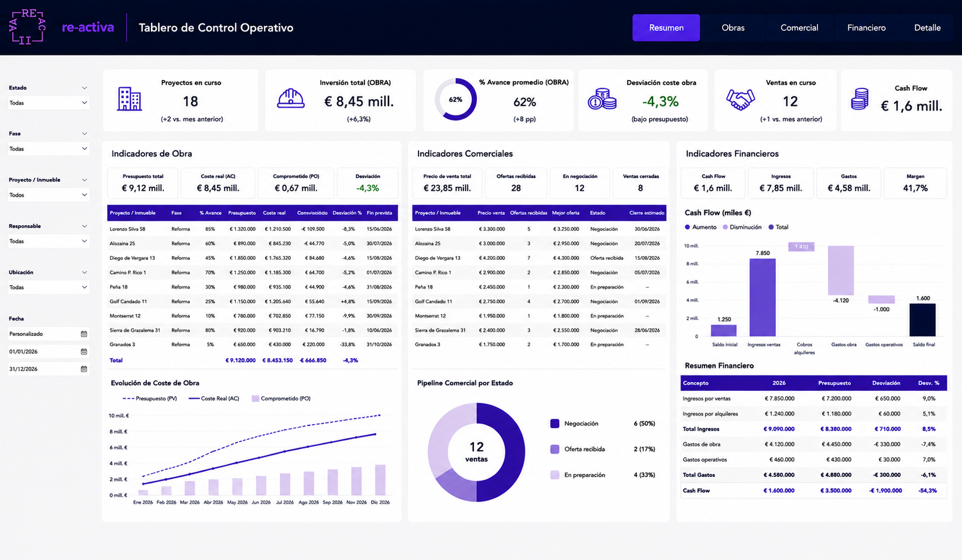Click the building icon in Proyectos en curso
This screenshot has width=962, height=560.
[129, 99]
